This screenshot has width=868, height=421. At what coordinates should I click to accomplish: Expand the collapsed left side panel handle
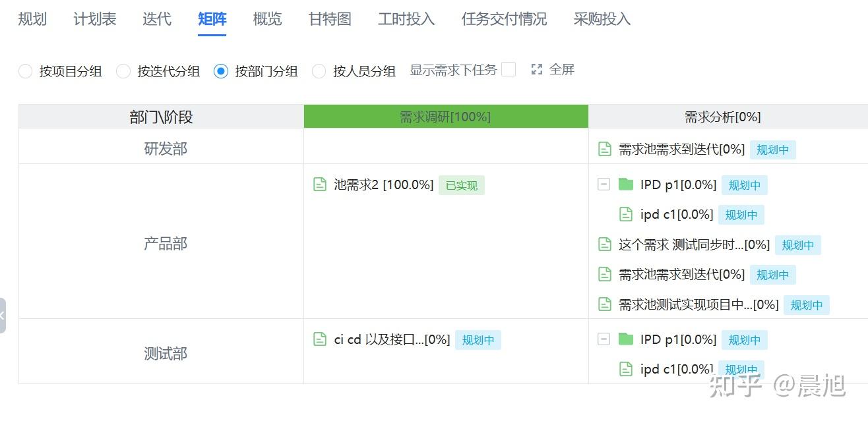(3, 315)
